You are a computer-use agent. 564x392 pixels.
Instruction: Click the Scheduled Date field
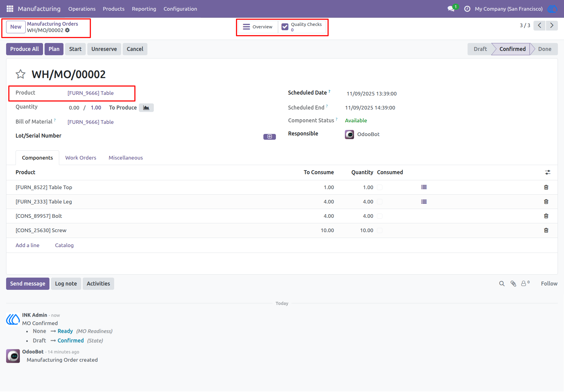point(371,94)
